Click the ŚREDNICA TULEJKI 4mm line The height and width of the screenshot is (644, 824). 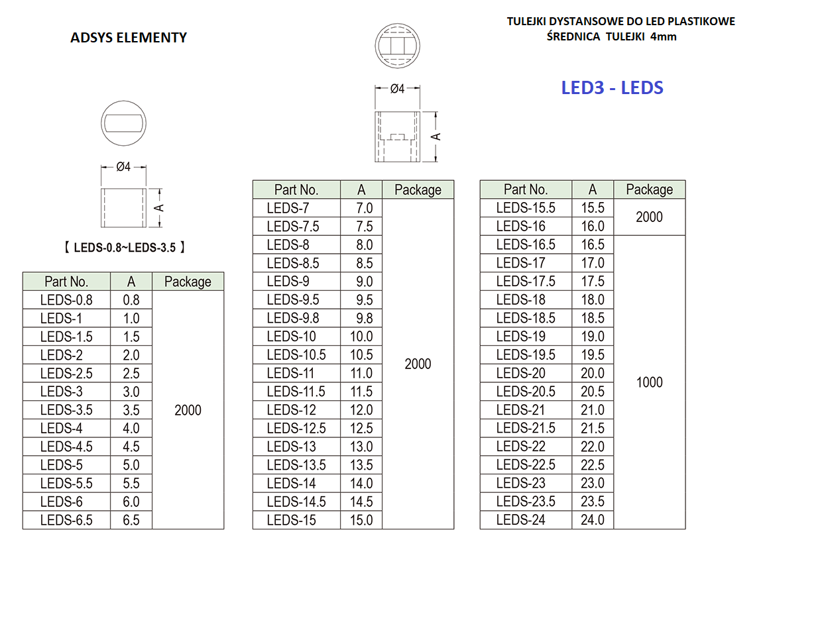(x=612, y=36)
